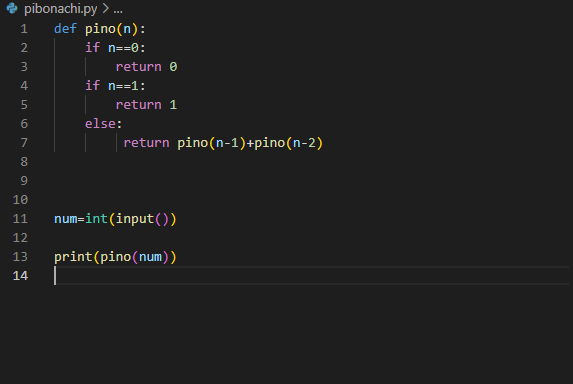The image size is (573, 384).
Task: Click the Python file icon in breadcrumb
Action: [12, 8]
